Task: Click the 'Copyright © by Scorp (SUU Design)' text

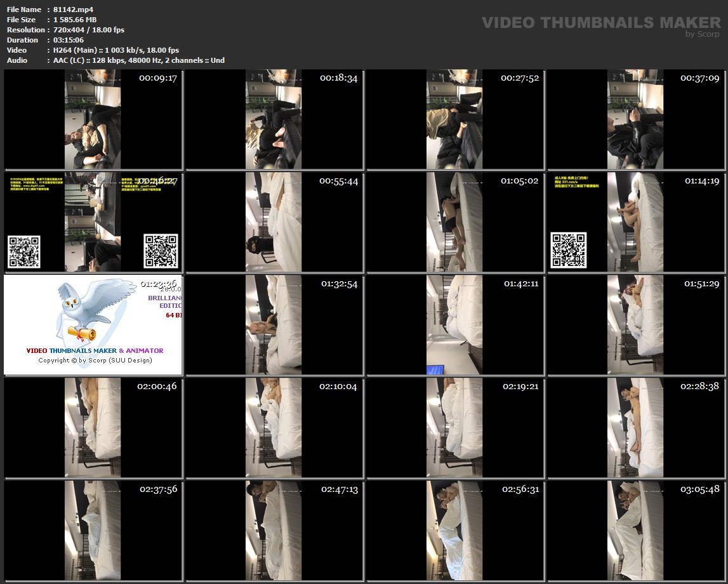Action: (95, 361)
